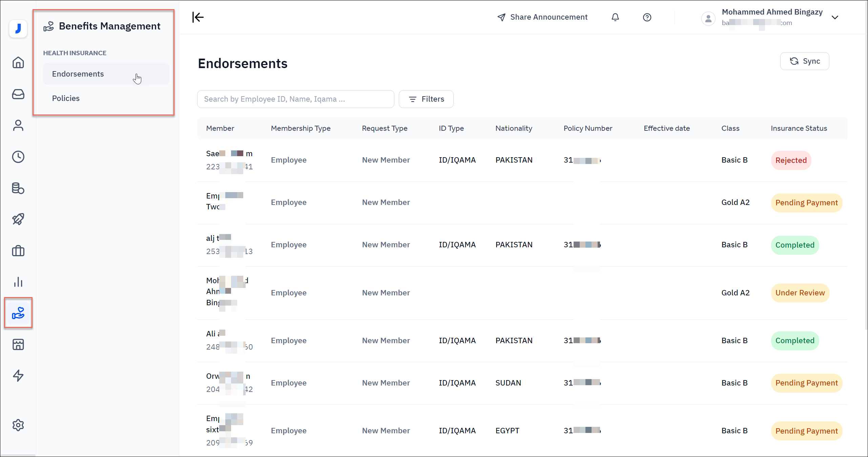Click the notifications bell icon
The image size is (868, 457).
click(615, 17)
